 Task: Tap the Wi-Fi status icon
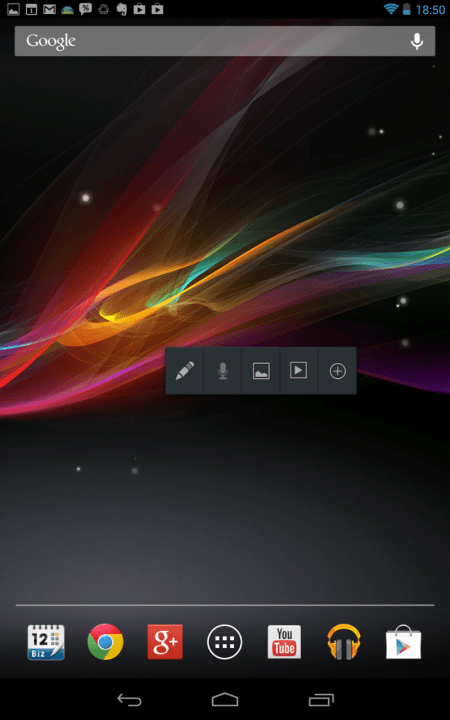pos(391,9)
